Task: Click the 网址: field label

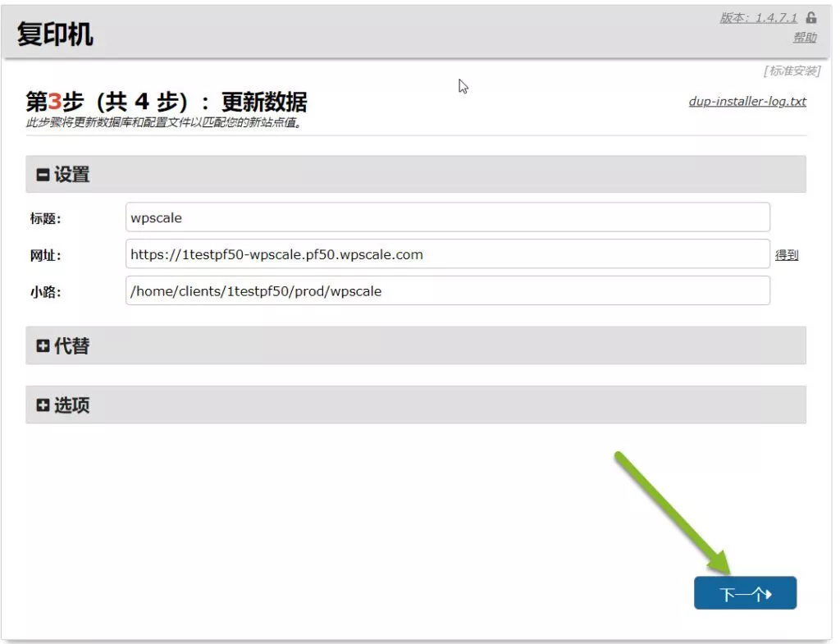Action: pos(46,256)
